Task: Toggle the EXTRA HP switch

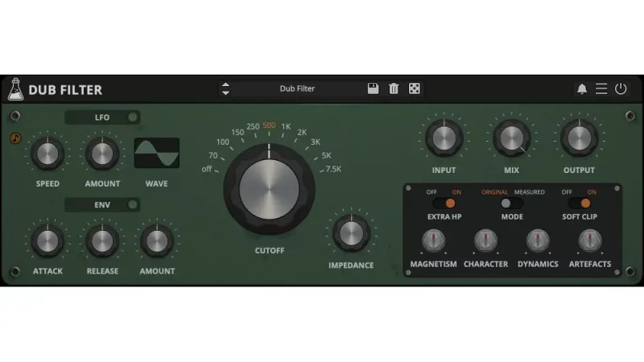Action: click(444, 204)
